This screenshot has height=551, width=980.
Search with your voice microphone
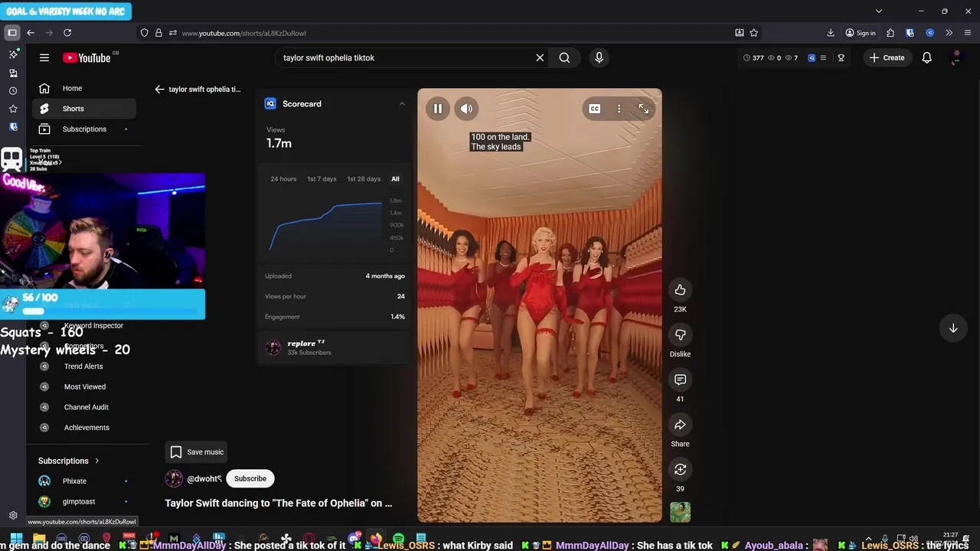(599, 57)
